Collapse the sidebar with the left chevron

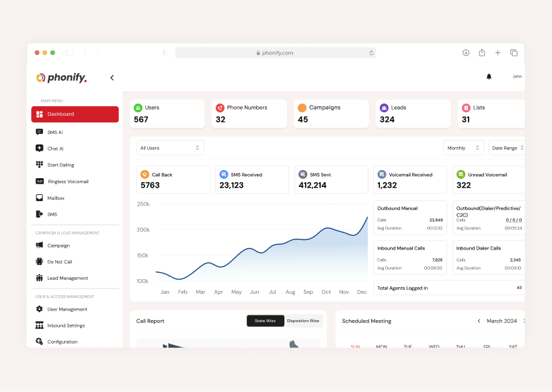click(x=112, y=78)
